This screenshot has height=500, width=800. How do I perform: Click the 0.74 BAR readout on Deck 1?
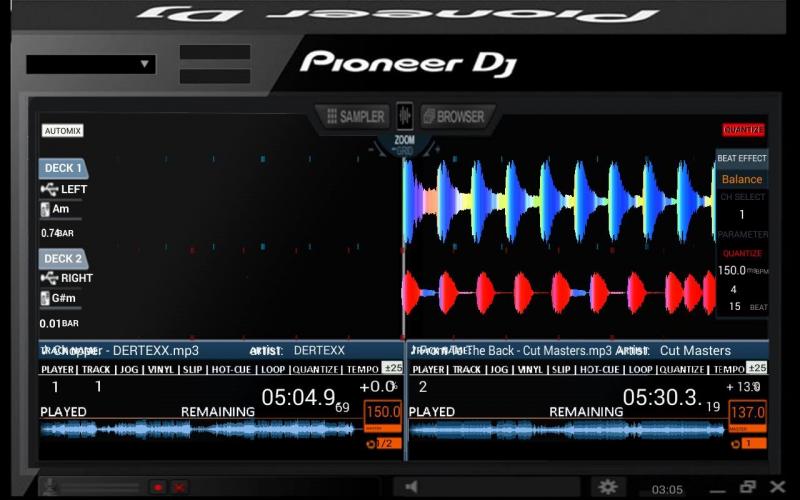pos(57,233)
